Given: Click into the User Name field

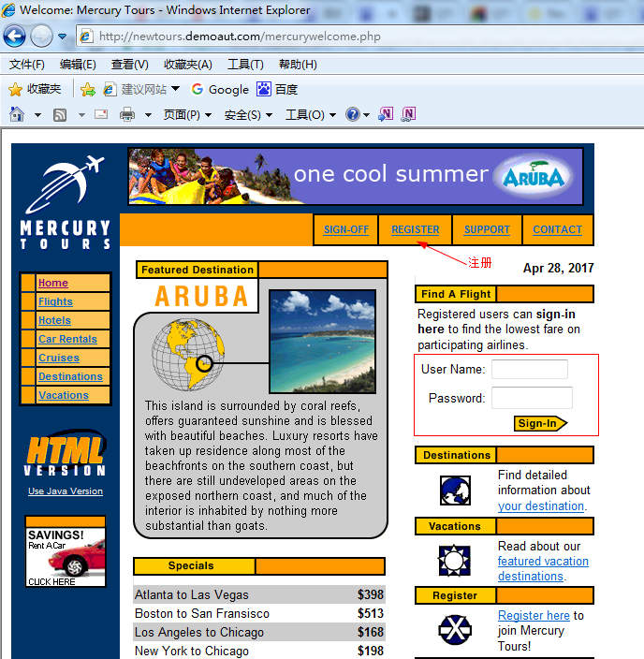Looking at the screenshot, I should [529, 370].
